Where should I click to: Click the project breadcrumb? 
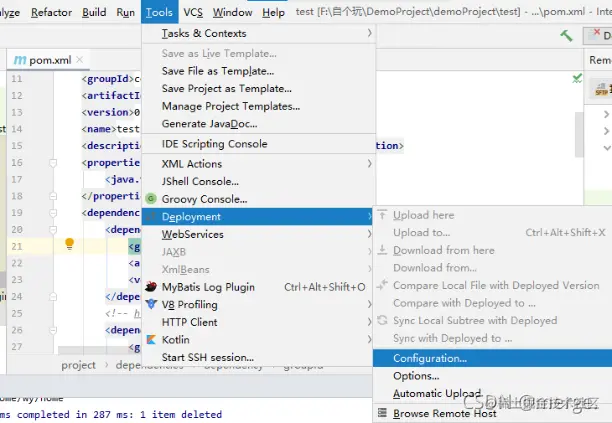click(x=78, y=365)
